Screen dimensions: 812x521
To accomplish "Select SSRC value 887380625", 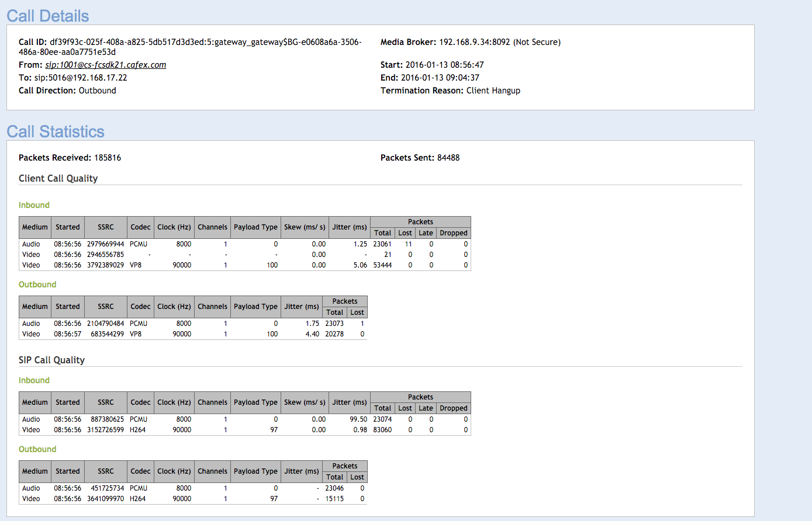I will click(x=108, y=419).
